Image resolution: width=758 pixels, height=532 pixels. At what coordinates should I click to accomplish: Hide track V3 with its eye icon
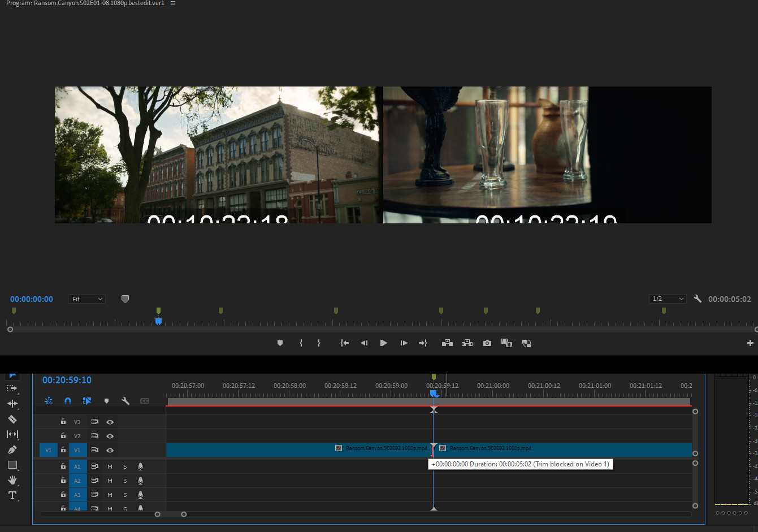click(x=110, y=422)
